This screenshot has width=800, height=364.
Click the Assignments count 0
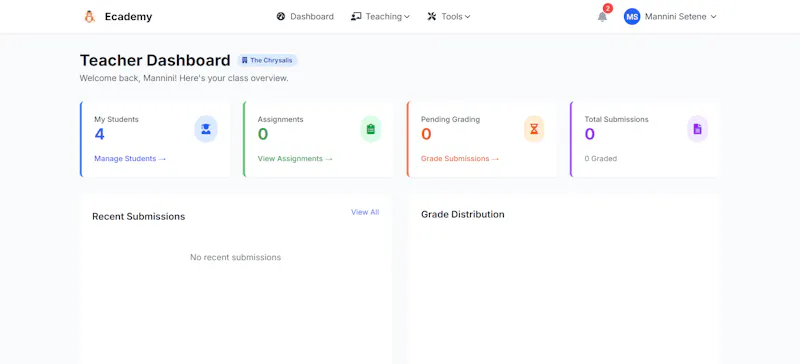tap(263, 134)
